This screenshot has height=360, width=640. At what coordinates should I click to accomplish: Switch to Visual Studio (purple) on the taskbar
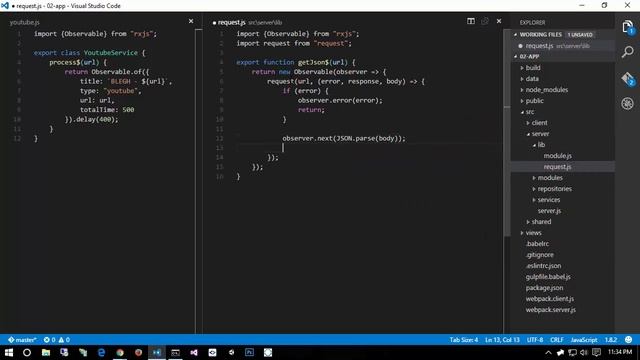click(194, 352)
